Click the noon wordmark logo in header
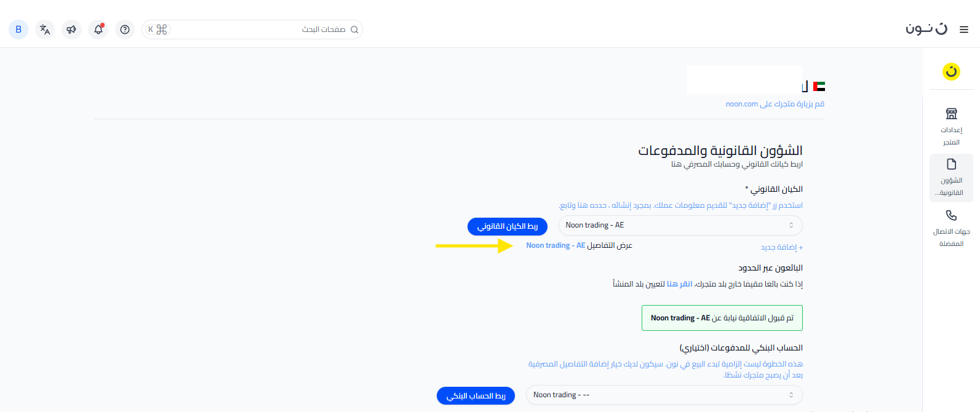980x412 pixels. 926,29
